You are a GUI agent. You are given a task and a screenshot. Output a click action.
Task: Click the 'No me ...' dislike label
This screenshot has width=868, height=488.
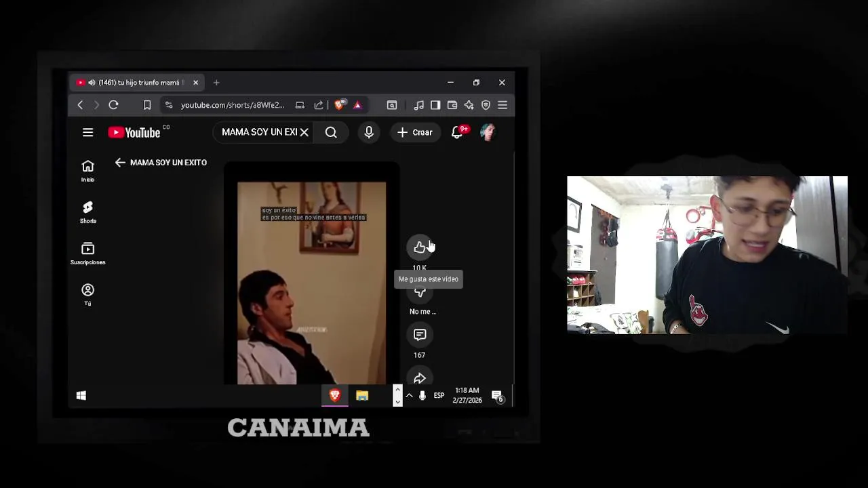point(422,312)
